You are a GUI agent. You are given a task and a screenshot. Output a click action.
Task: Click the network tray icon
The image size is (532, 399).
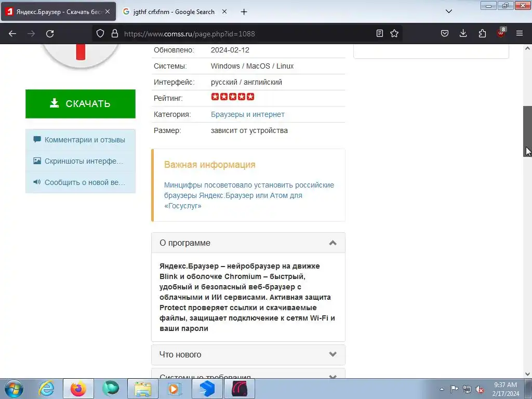point(467,389)
